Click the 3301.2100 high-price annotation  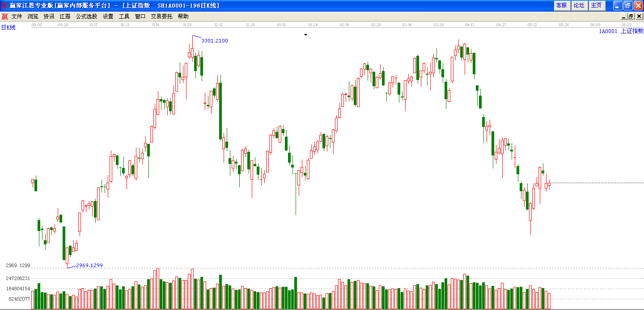coord(215,41)
